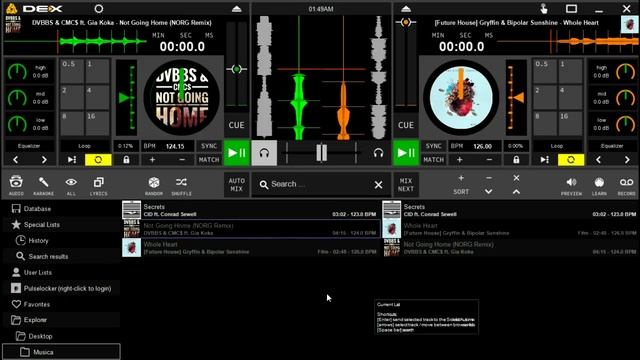Eject right deck with triangle icon
Screen dimensions: 640x360
[405, 9]
